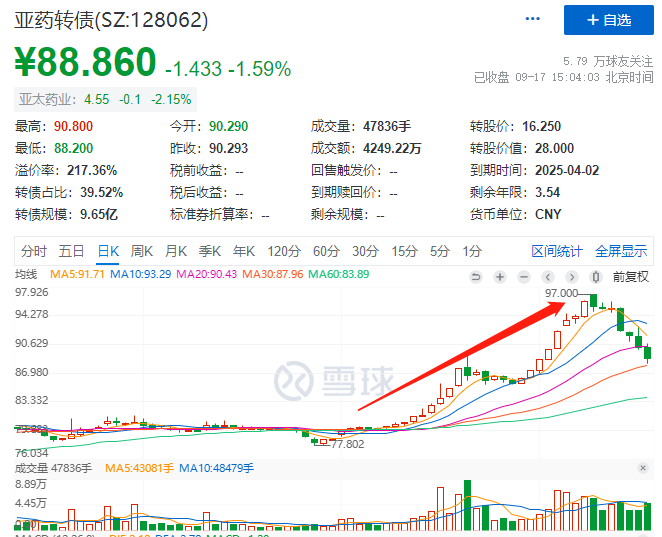The image size is (662, 537).
Task: Click the chart reset (undo arrow) icon
Action: coord(476,277)
